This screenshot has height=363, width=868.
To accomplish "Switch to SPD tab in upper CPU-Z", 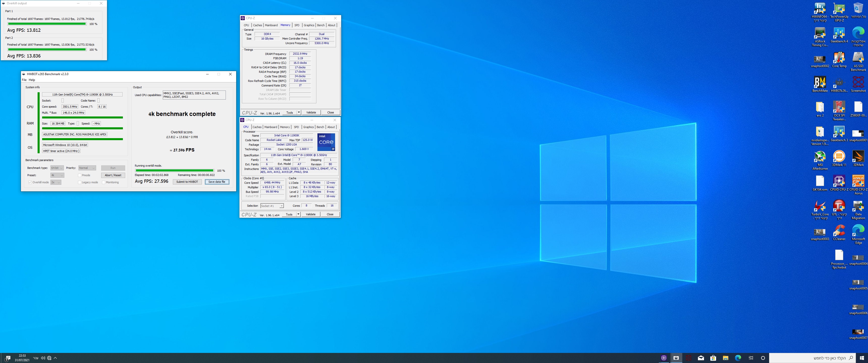I will (297, 25).
